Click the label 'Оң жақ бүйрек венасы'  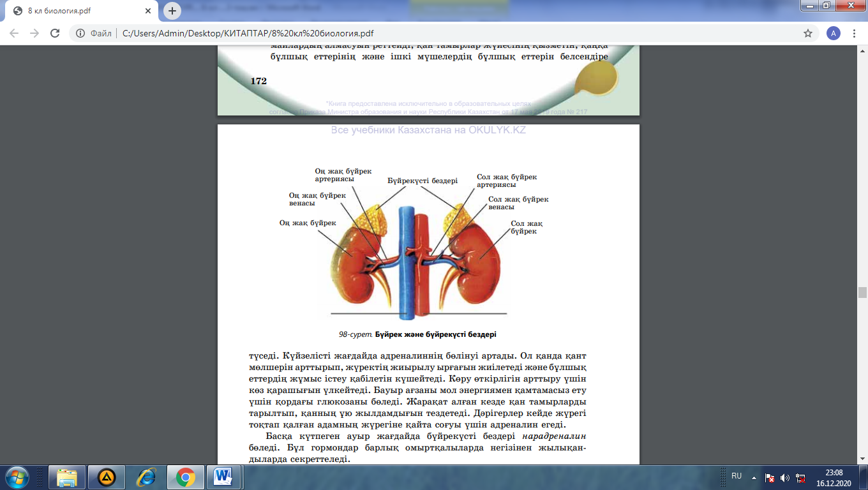click(x=317, y=199)
